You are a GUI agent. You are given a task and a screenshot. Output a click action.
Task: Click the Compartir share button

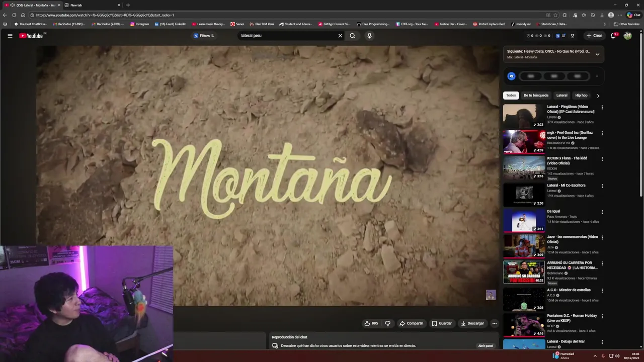click(x=411, y=323)
